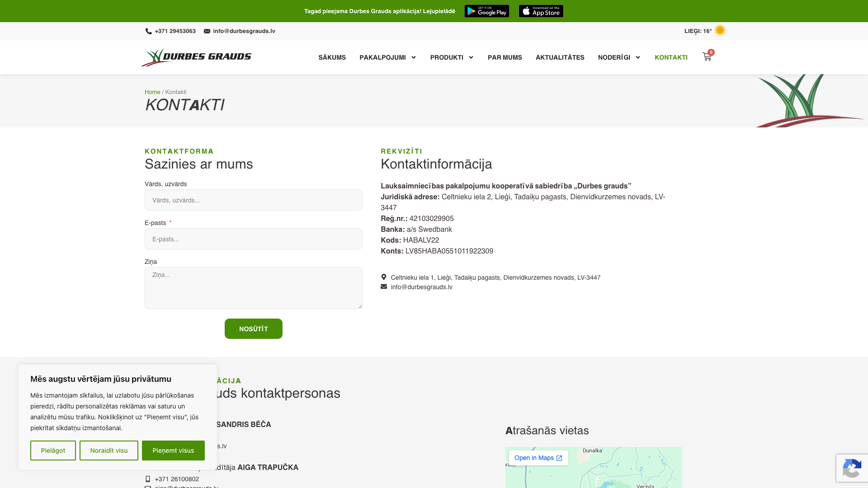
Task: Focus the Vārds, uzvārds input field
Action: [x=254, y=200]
